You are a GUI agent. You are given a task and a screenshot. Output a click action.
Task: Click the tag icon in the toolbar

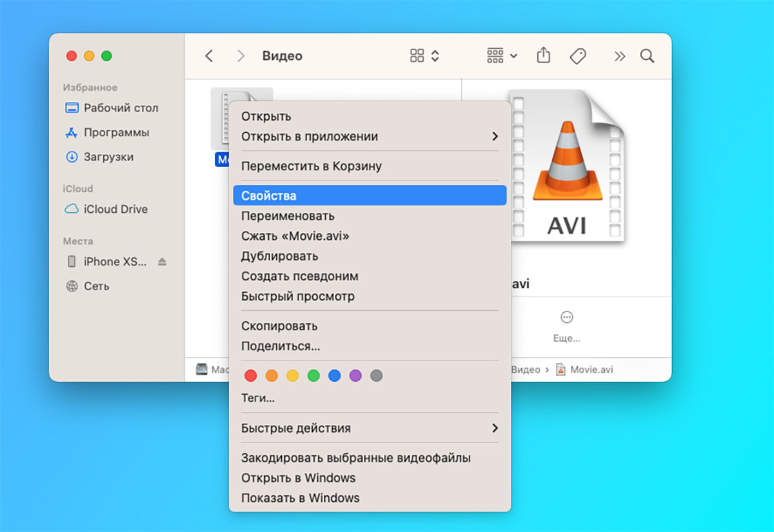point(577,56)
